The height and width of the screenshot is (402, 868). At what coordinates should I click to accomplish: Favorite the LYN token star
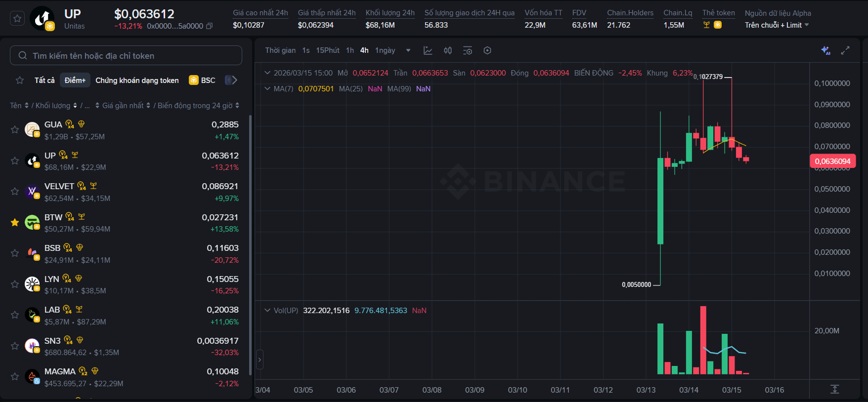pos(15,284)
